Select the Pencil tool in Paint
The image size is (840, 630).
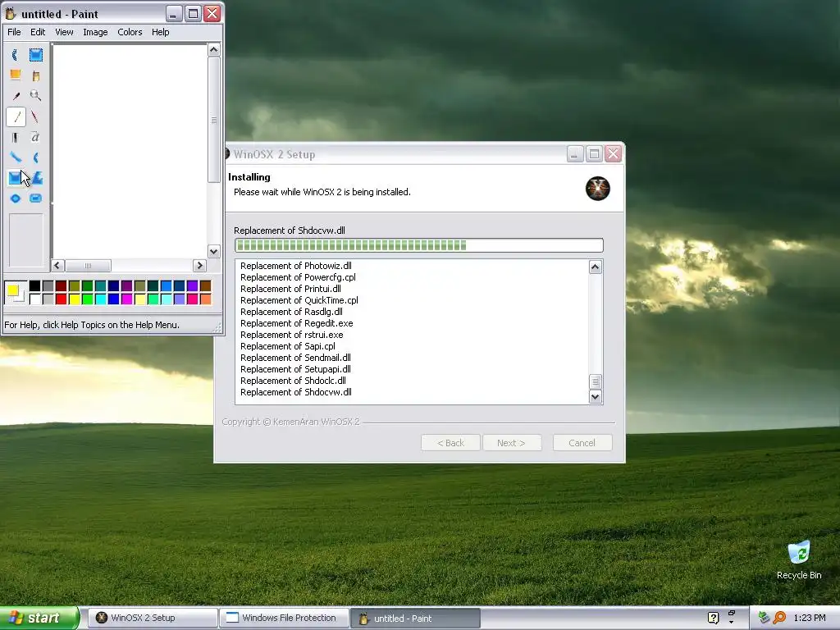coord(15,116)
